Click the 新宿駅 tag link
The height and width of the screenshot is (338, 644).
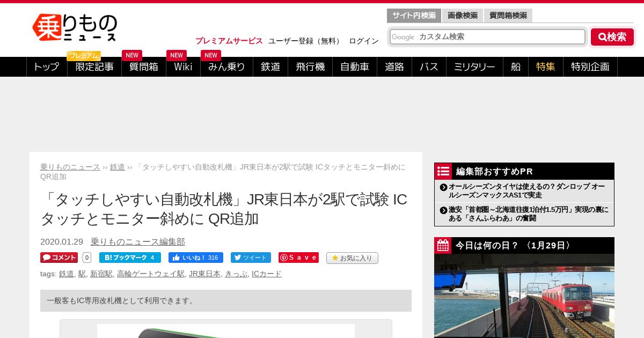(x=101, y=274)
